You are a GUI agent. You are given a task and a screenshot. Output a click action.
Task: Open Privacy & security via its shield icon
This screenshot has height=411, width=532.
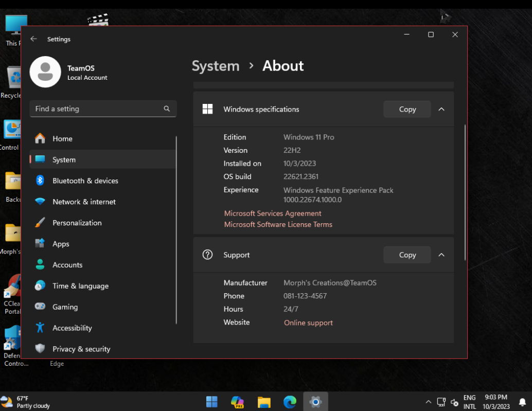pyautogui.click(x=40, y=349)
